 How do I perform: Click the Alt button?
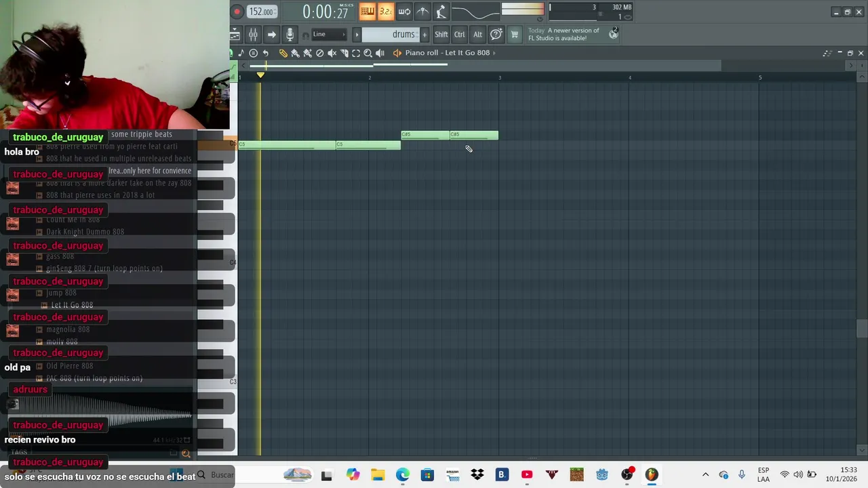pos(477,35)
